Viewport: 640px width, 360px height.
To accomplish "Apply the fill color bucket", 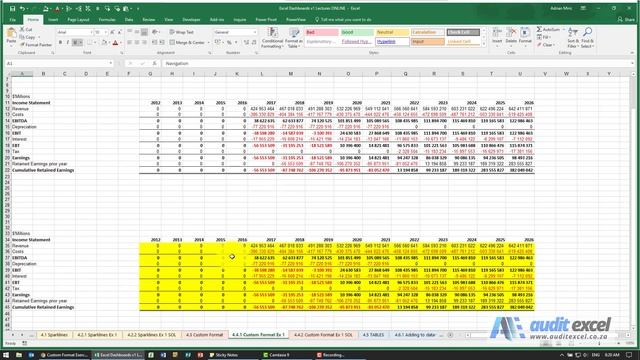I will coord(104,42).
